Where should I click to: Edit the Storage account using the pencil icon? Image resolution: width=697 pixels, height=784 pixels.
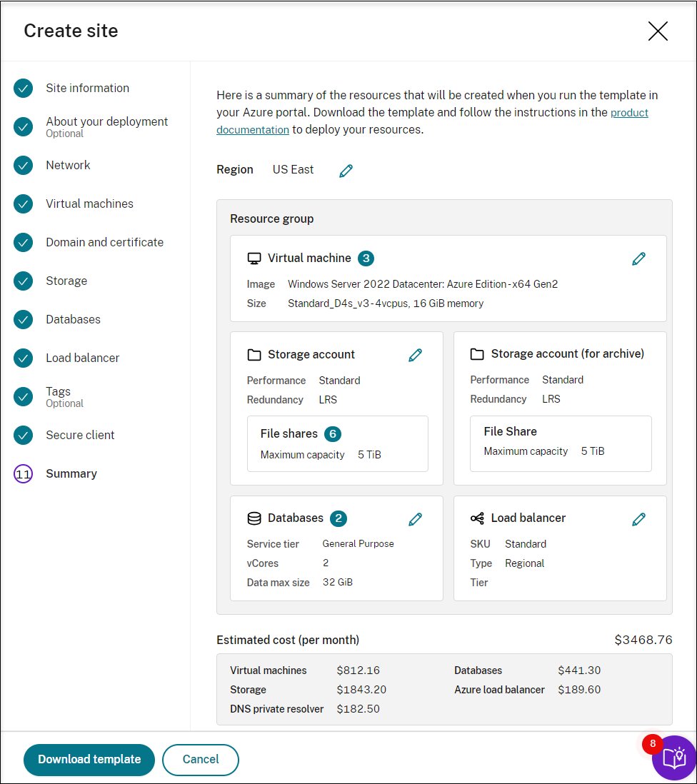[x=415, y=354]
